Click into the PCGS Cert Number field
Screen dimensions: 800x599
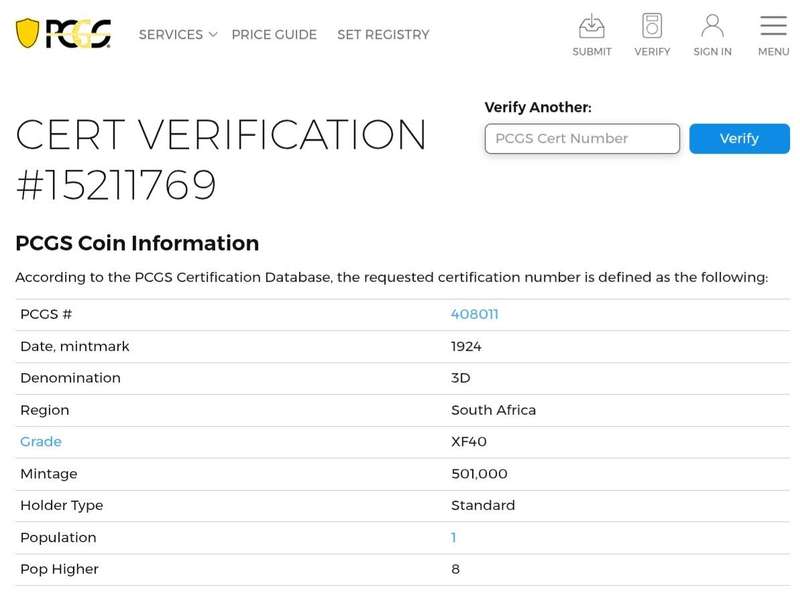pyautogui.click(x=582, y=139)
